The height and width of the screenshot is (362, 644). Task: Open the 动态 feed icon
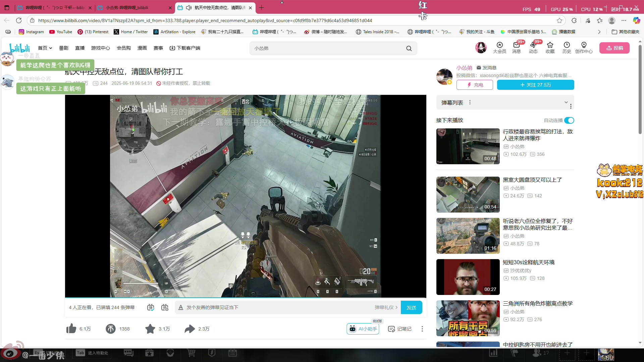pyautogui.click(x=533, y=48)
